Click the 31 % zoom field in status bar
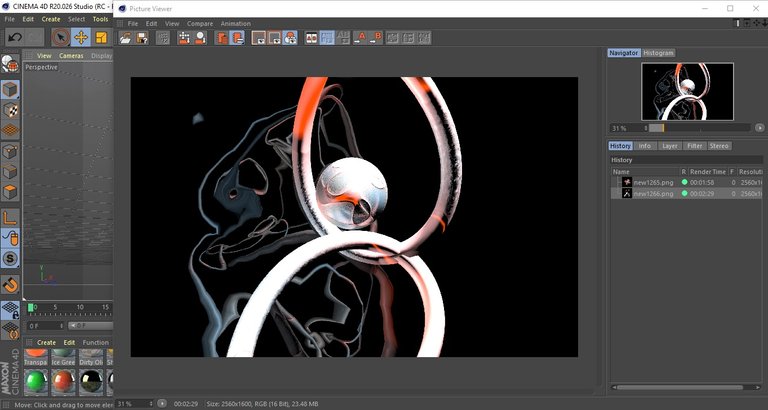768x410 pixels. tap(135, 404)
